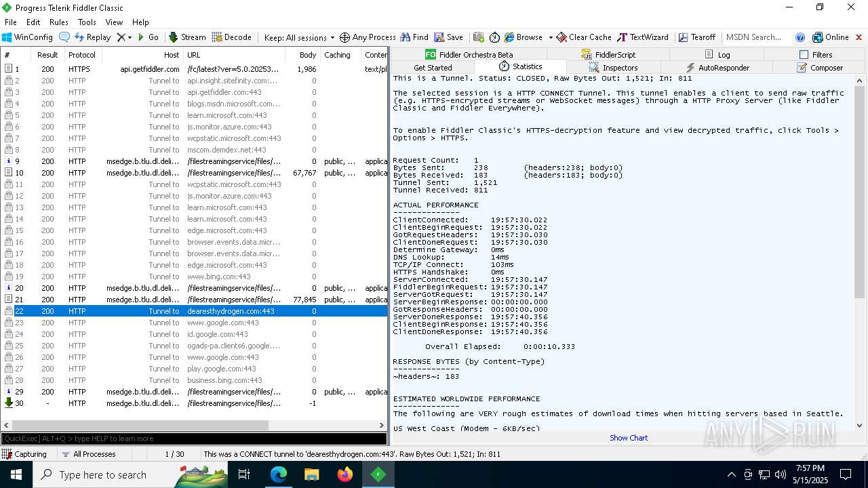The height and width of the screenshot is (488, 868).
Task: Switch to FiddlerScript tab
Action: pos(608,54)
